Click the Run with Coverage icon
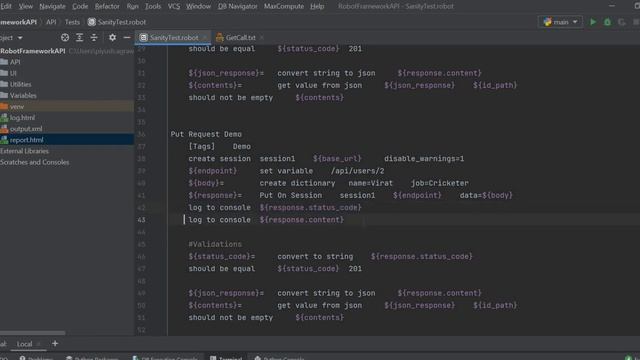Viewport: 640px width, 360px height. [x=622, y=22]
